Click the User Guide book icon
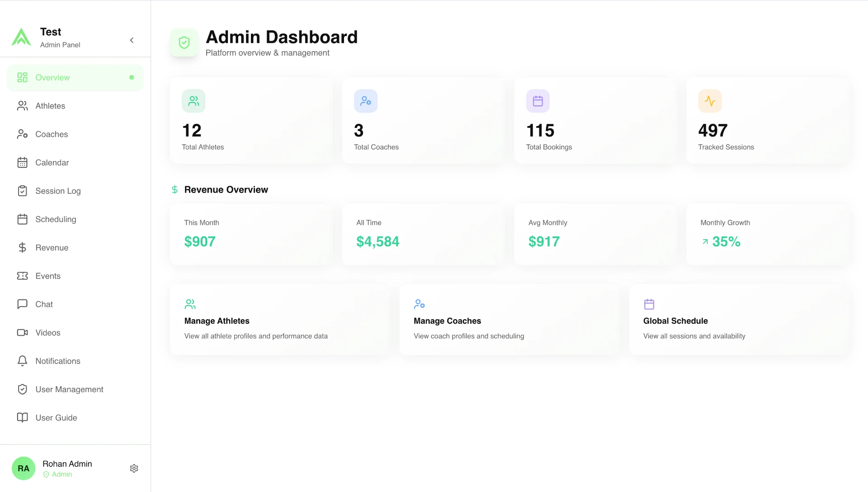Viewport: 868px width, 492px height. coord(22,418)
